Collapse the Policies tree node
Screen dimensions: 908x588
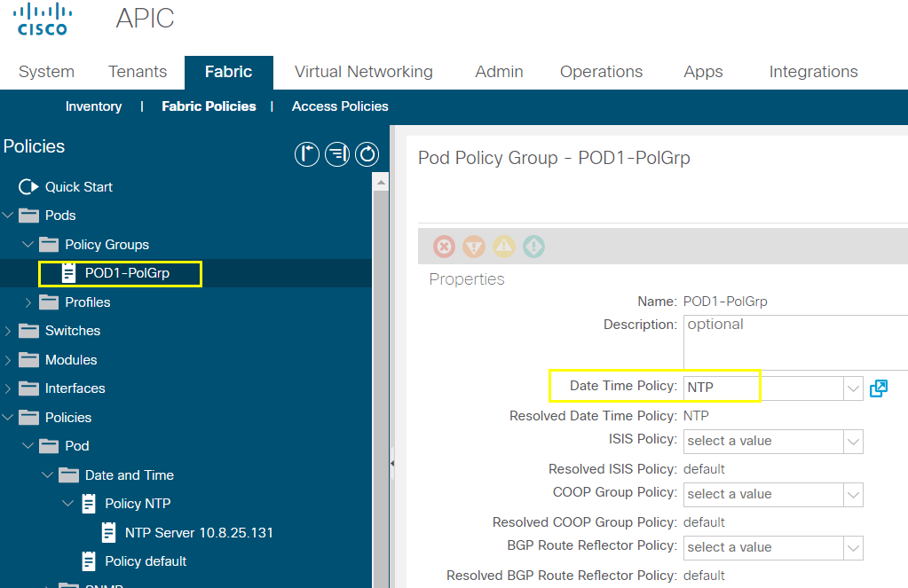7,417
